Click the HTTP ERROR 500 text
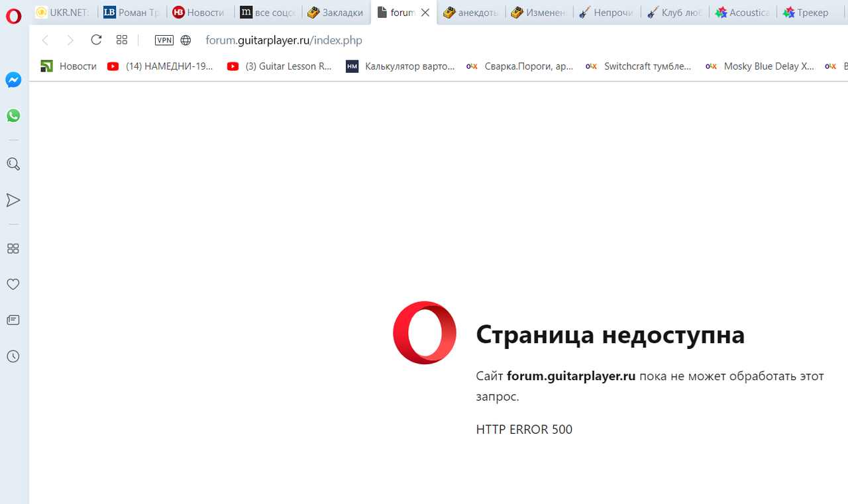This screenshot has height=504, width=848. point(524,429)
